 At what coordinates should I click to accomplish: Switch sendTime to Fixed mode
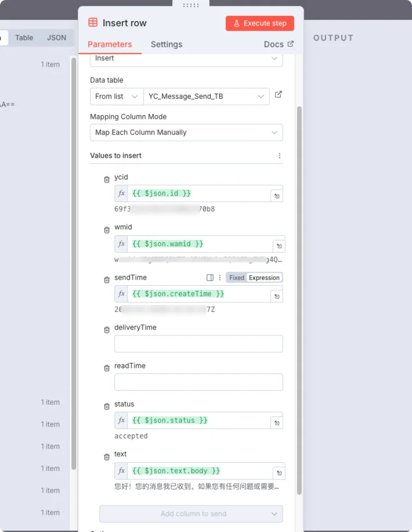tap(236, 278)
